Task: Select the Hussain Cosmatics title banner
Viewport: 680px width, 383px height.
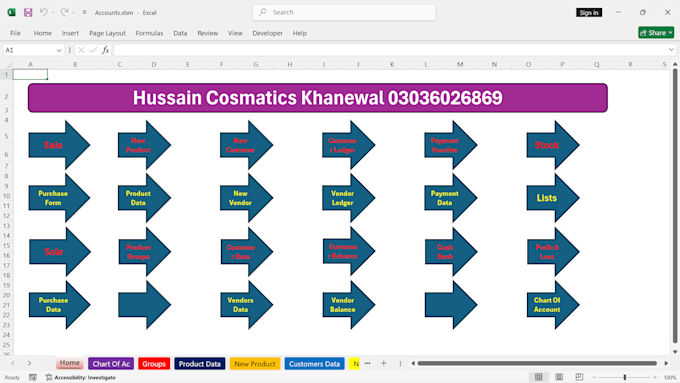Action: (x=317, y=98)
